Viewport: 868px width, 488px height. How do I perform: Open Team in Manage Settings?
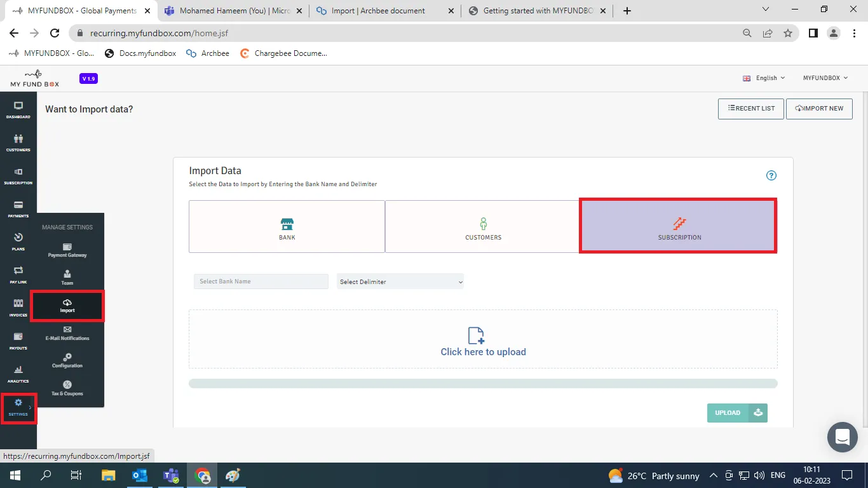(x=67, y=278)
